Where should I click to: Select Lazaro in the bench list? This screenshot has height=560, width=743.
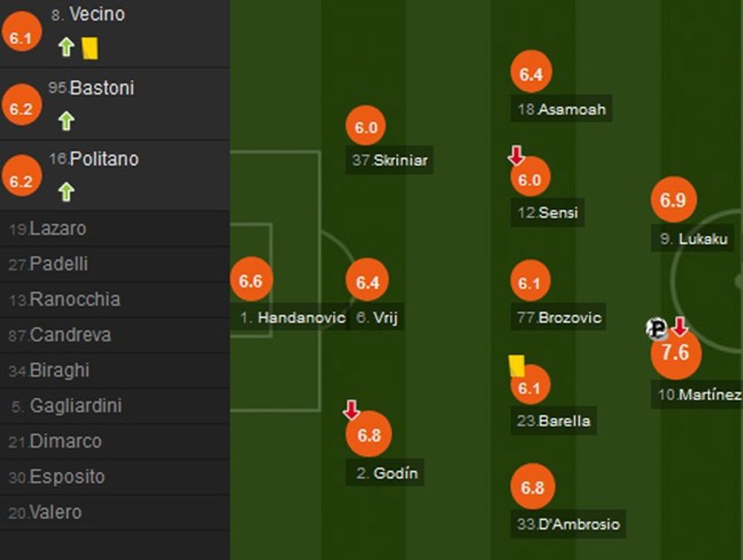58,229
